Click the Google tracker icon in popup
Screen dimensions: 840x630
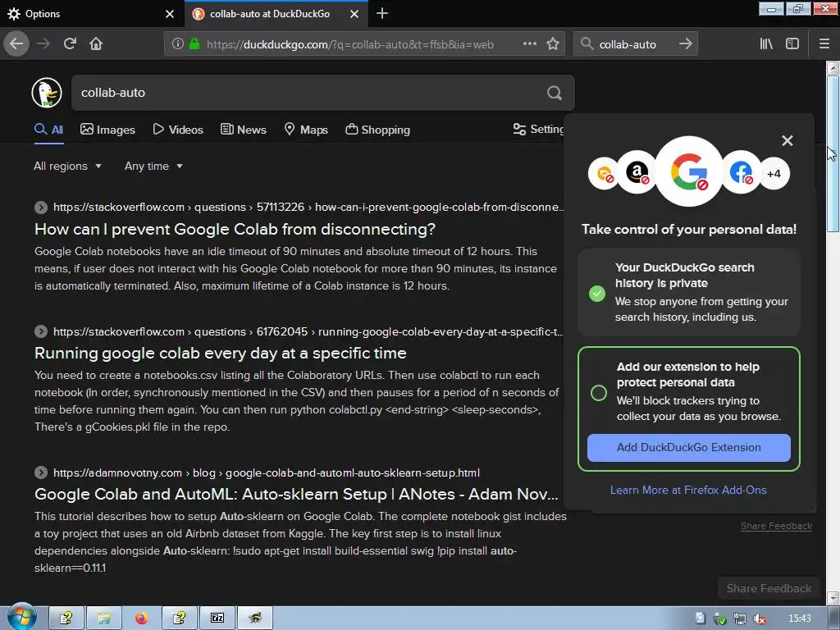coord(689,171)
